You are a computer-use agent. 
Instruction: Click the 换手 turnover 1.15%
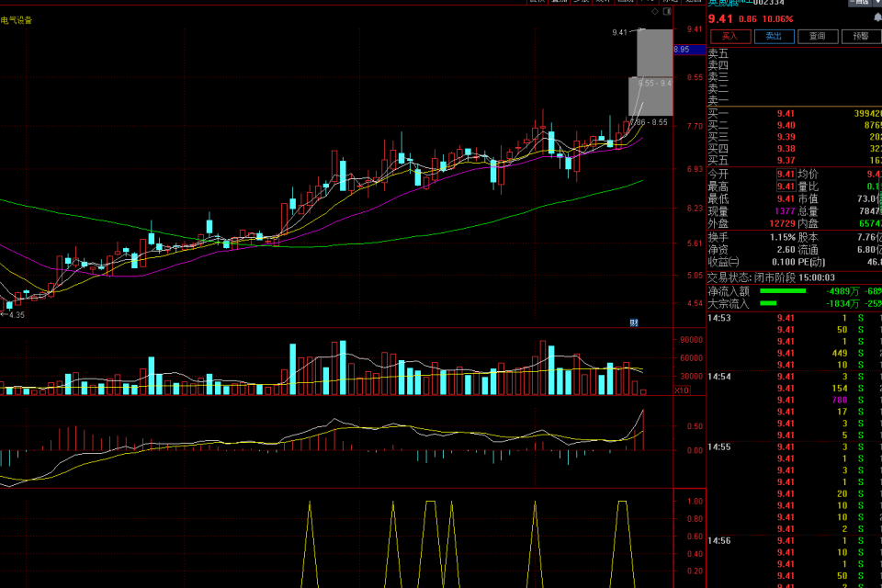(x=783, y=237)
